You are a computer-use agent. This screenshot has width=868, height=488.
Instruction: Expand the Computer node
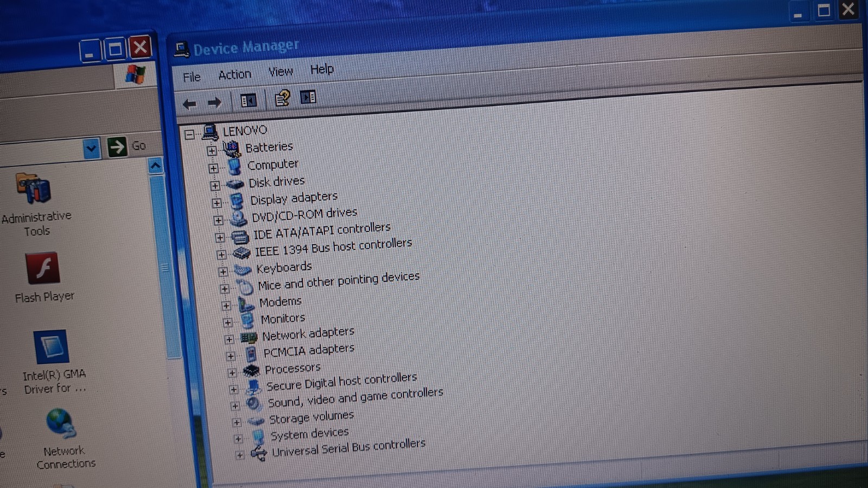pos(213,168)
